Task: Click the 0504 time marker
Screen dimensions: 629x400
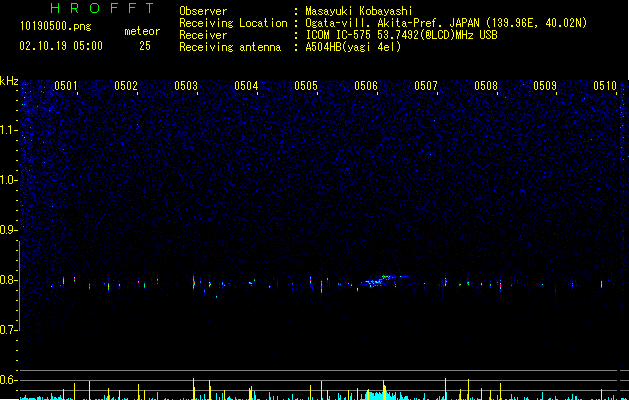Action: pyautogui.click(x=246, y=86)
